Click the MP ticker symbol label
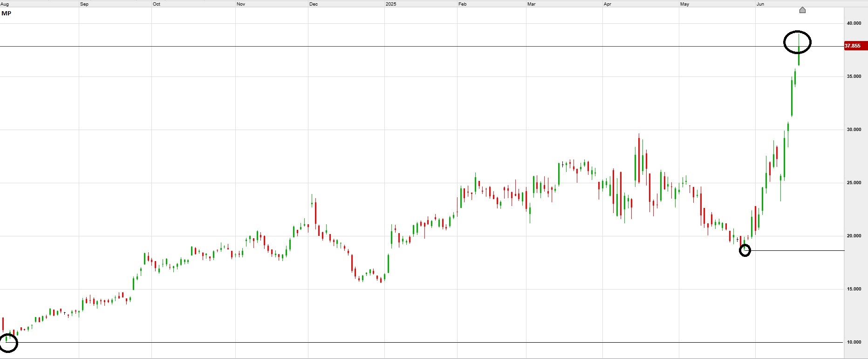Screen dimensions: 868x359 [7, 14]
